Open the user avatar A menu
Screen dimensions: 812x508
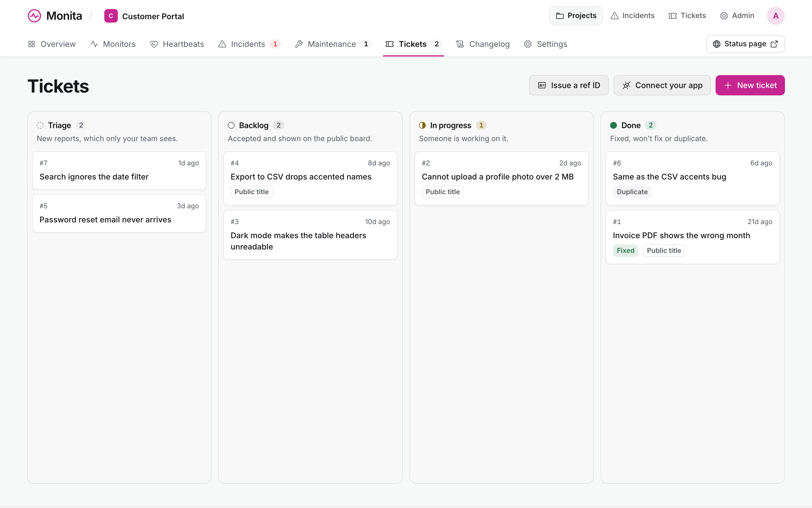coord(775,16)
